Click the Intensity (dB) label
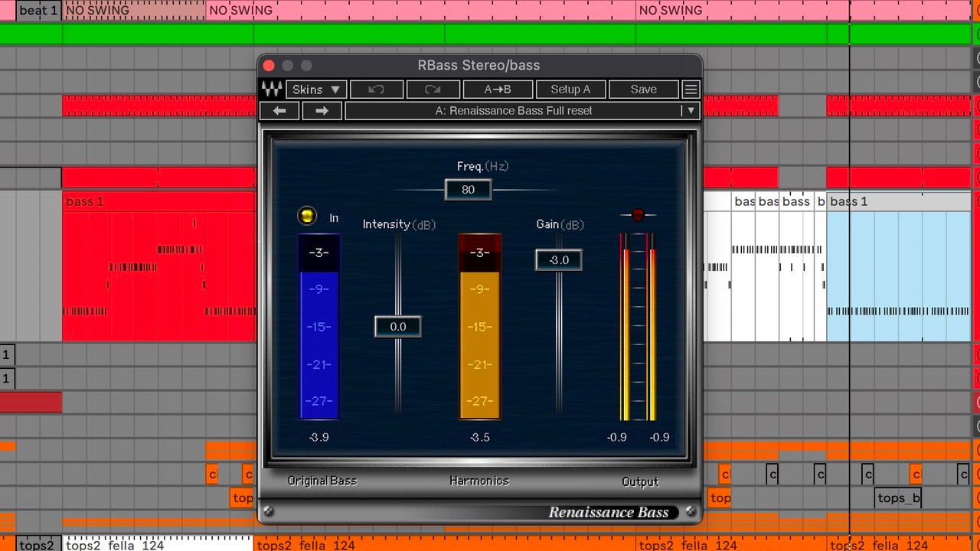Screen dimensions: 980x551 tap(399, 224)
